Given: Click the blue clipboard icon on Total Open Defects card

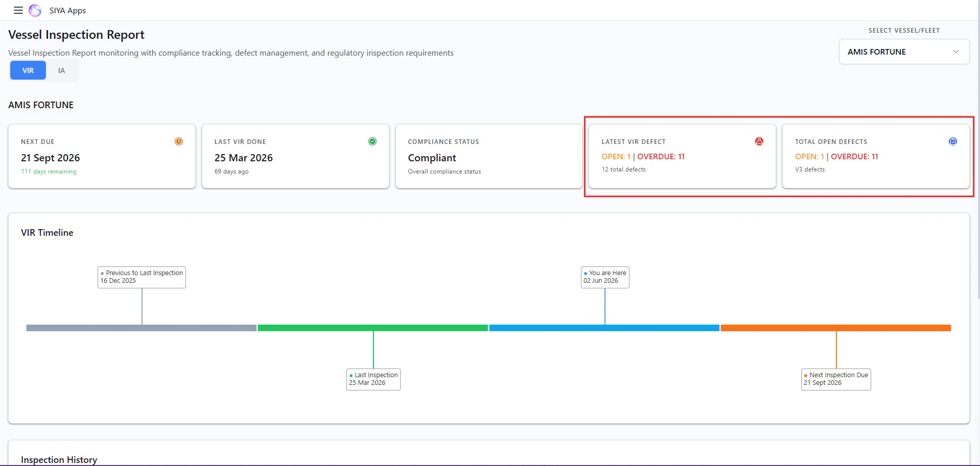Looking at the screenshot, I should pyautogui.click(x=953, y=141).
